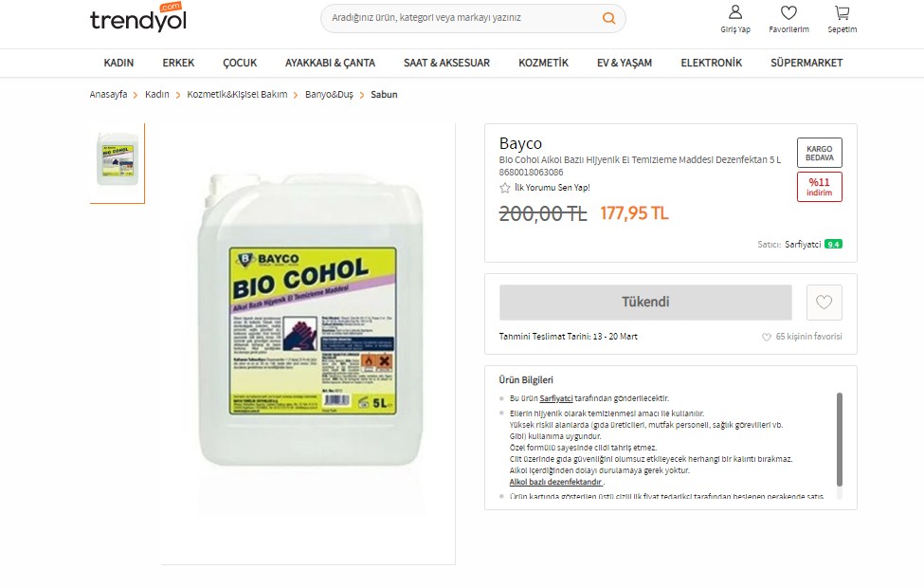Open the SÜPERMARKET category menu
The image size is (924, 588).
click(x=806, y=63)
